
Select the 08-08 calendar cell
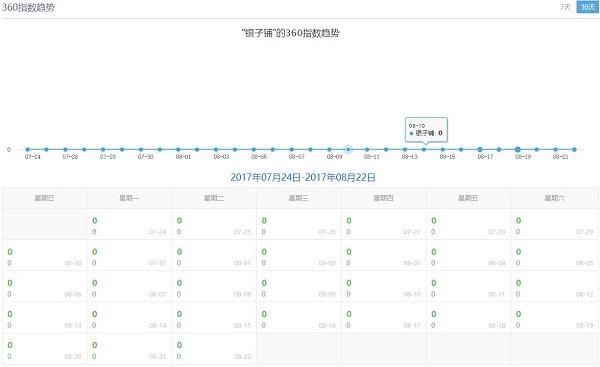(214, 287)
